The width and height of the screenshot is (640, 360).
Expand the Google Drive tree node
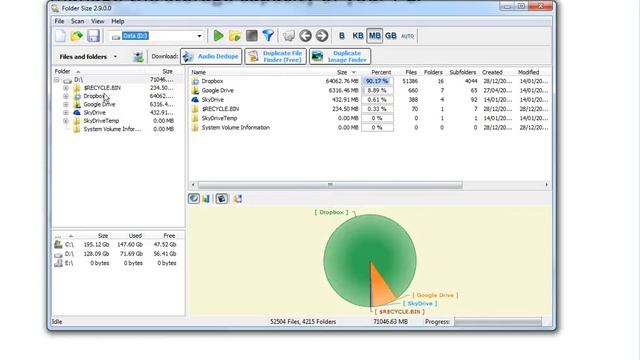(66, 104)
